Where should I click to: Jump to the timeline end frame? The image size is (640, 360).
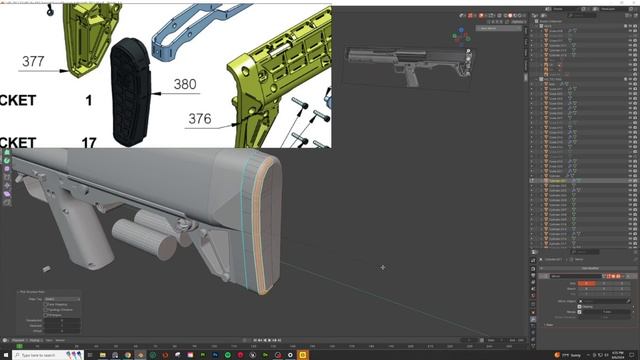point(279,340)
